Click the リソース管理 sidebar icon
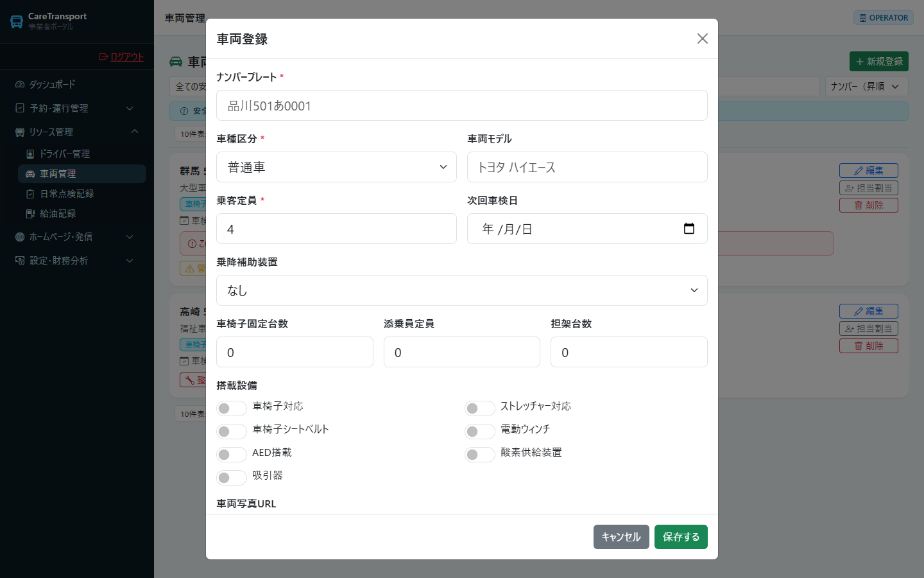Screen dimensions: 924x578 (20, 132)
